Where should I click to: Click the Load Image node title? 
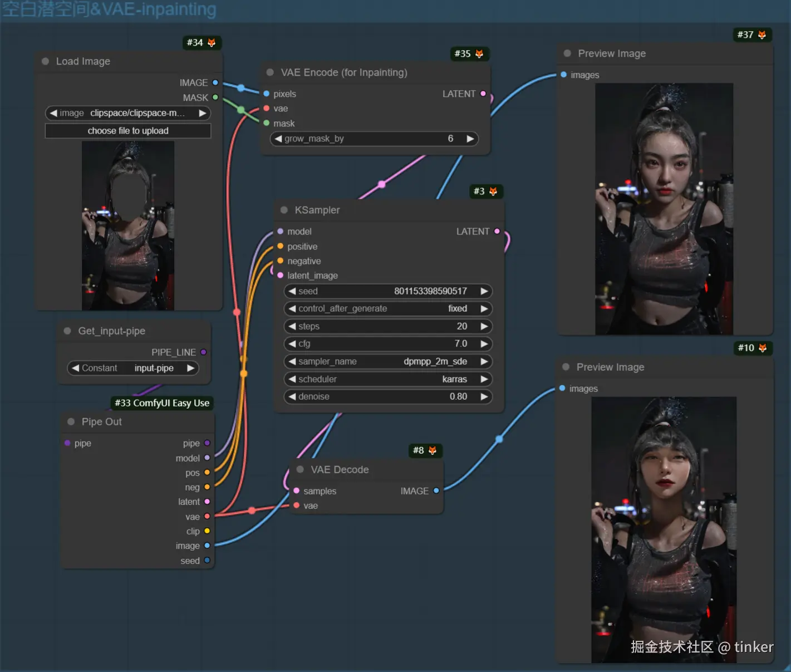click(x=83, y=61)
